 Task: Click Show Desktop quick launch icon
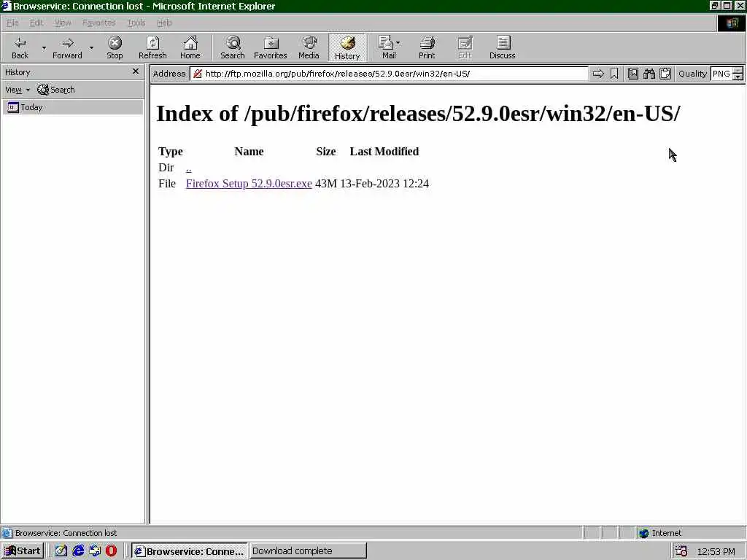pos(95,551)
